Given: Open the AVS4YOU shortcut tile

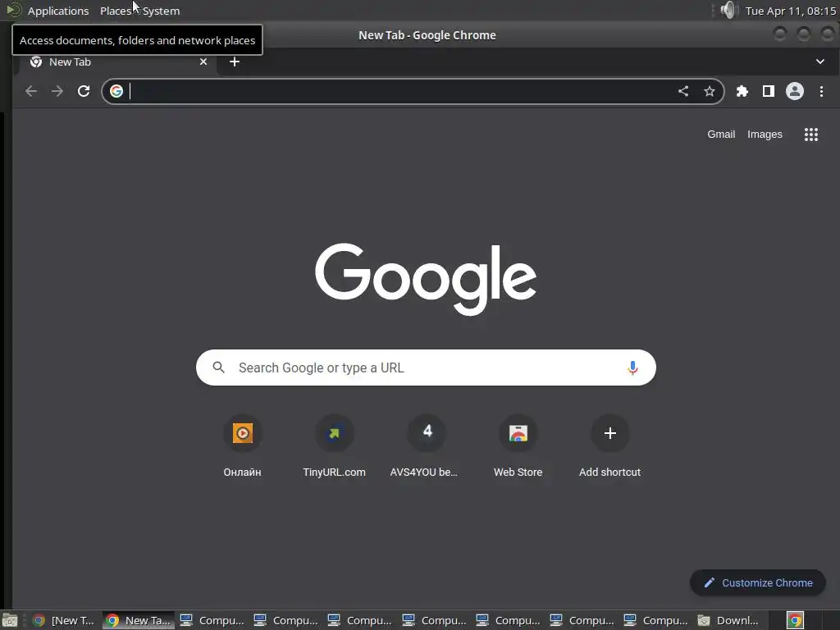Looking at the screenshot, I should point(427,447).
